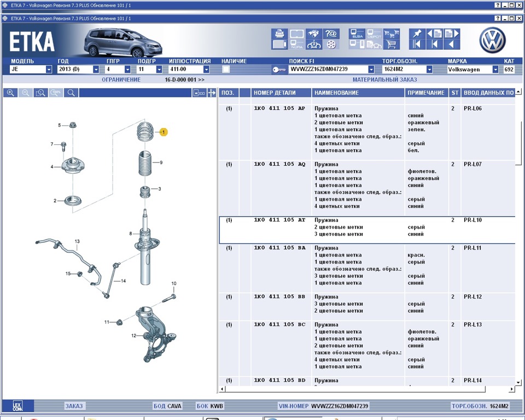
Task: Click the LEXCOM logo button
Action: [x=17, y=406]
